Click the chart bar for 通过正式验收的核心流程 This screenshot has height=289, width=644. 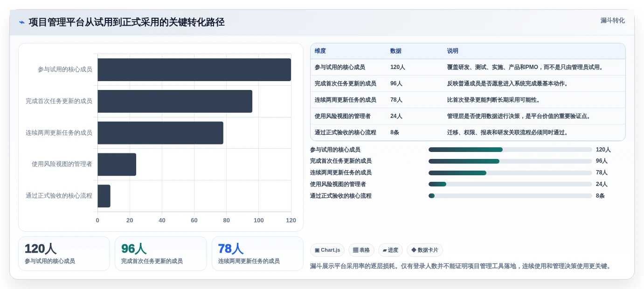[x=104, y=196]
